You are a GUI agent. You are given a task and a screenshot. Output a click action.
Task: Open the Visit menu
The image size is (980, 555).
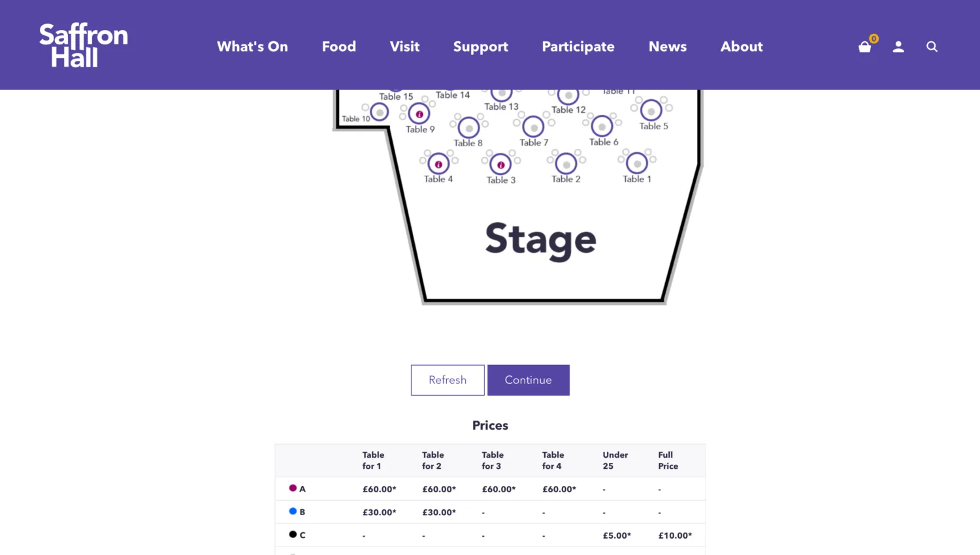tap(404, 46)
